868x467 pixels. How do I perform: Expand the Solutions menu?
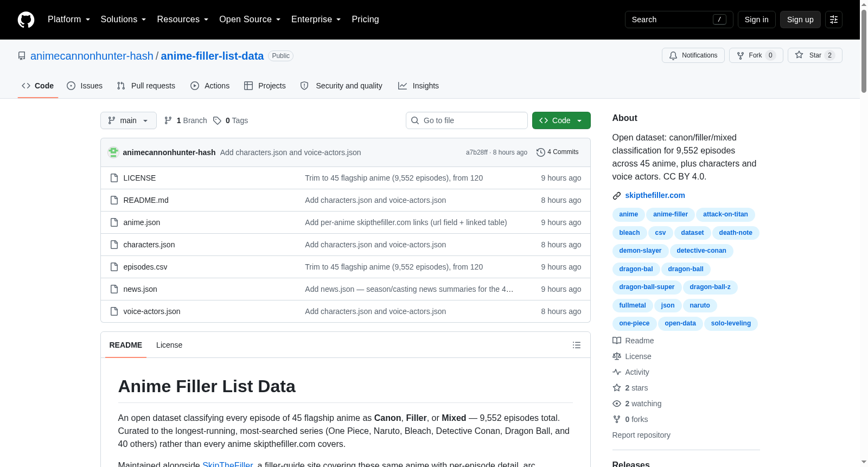[123, 20]
